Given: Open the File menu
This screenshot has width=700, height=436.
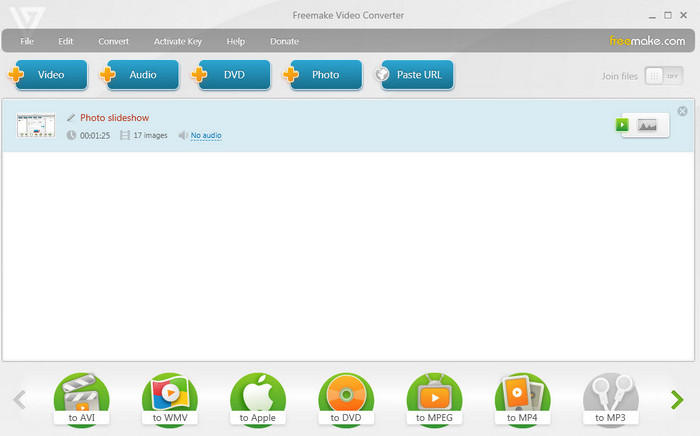Looking at the screenshot, I should [27, 41].
